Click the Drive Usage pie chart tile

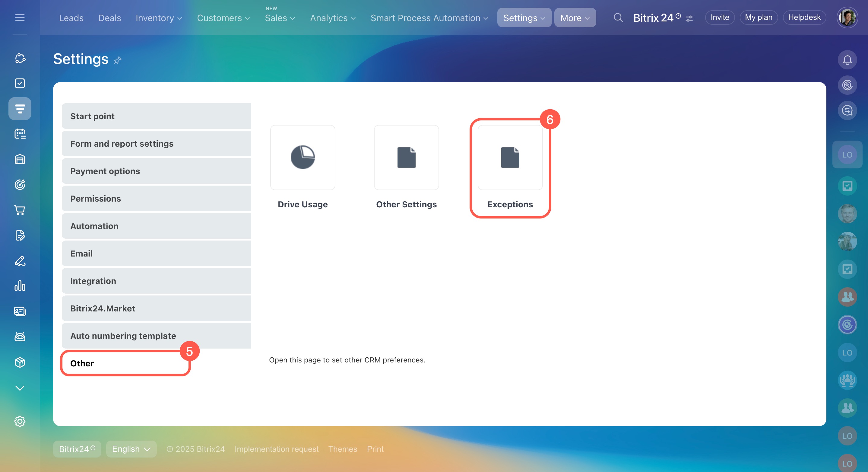coord(302,158)
